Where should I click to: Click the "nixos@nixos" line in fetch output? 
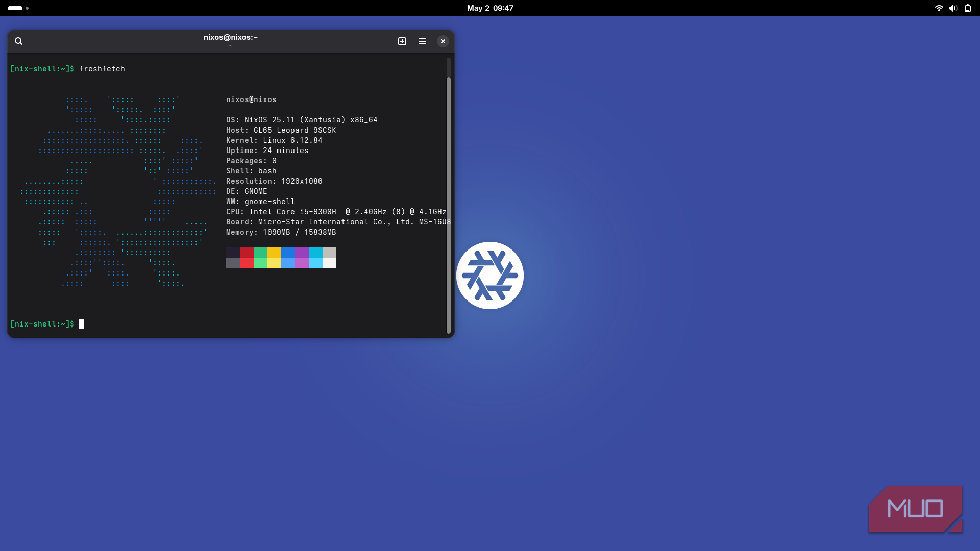coord(251,99)
